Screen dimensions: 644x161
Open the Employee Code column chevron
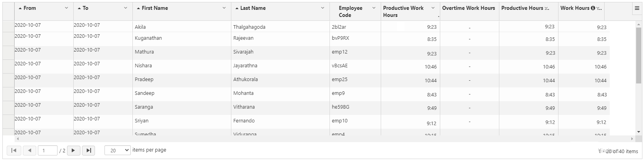point(374,8)
